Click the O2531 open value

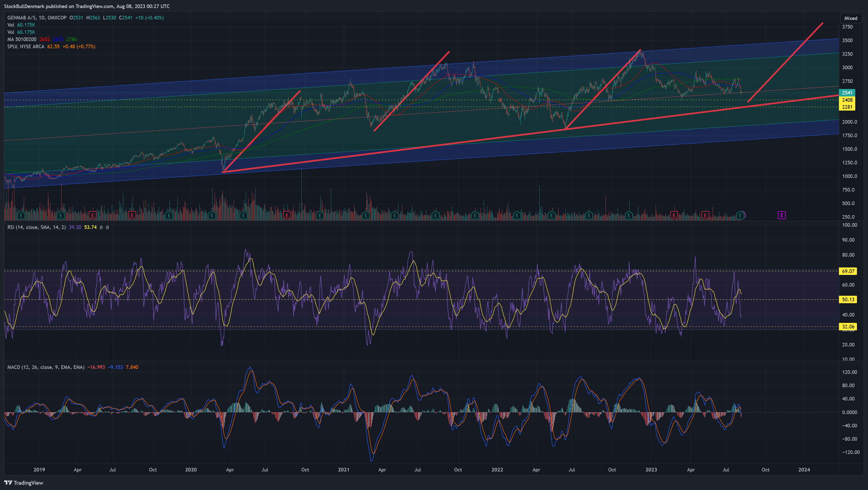coord(76,17)
